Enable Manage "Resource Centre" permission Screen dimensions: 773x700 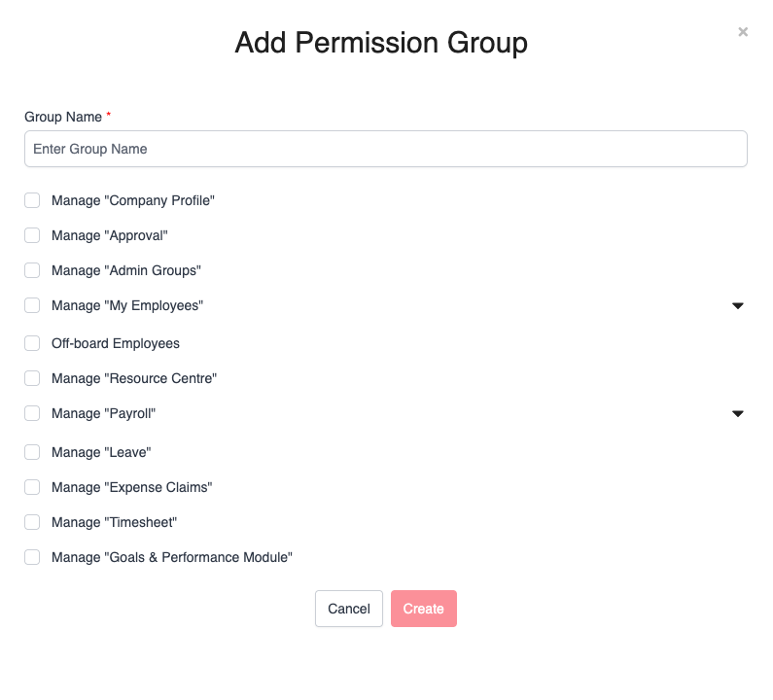click(x=32, y=378)
